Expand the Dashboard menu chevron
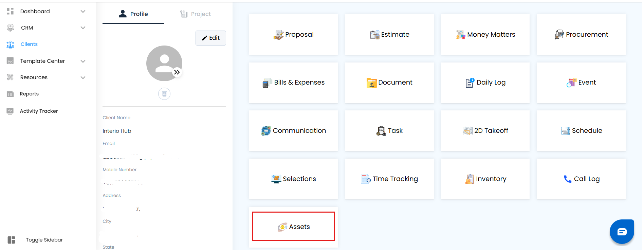644x250 pixels. 83,12
